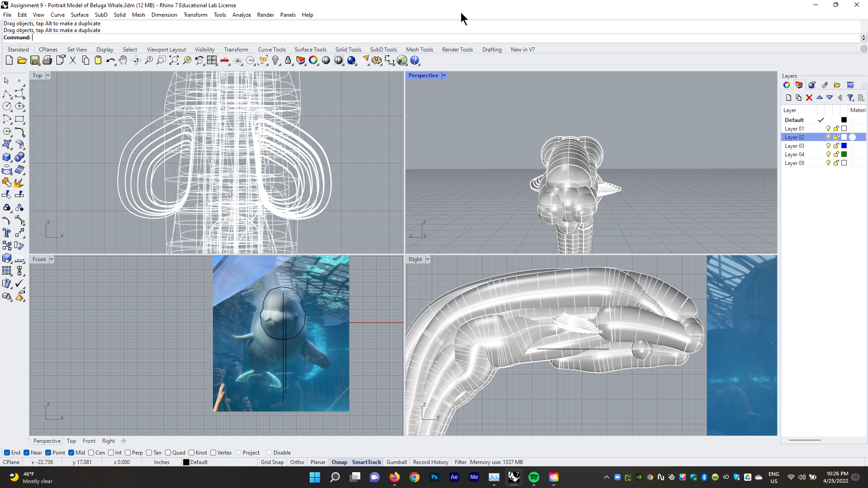Click the Pan hand tool icon
868x488 pixels.
point(123,60)
